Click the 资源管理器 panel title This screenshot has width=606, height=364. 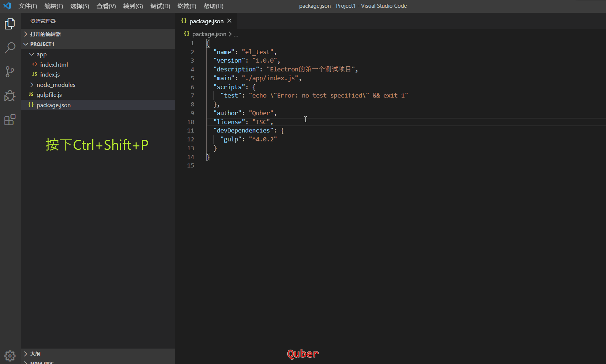point(43,21)
